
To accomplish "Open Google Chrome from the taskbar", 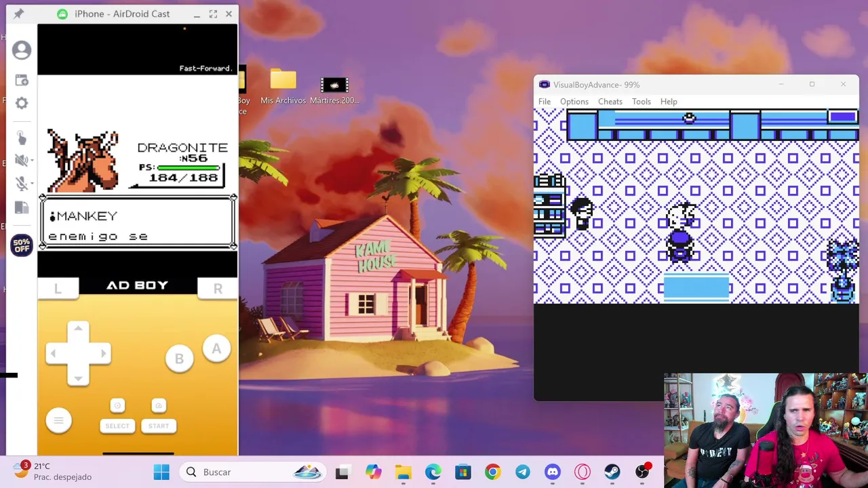I will click(492, 472).
